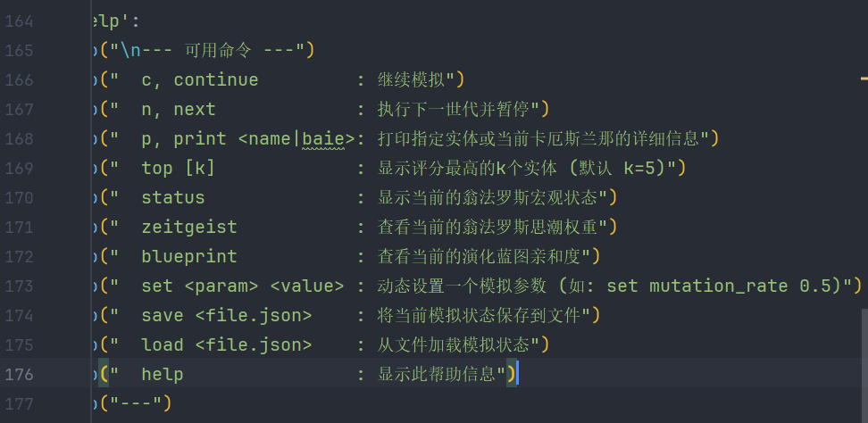Click the "\n" escape sequence on line 165

[x=129, y=50]
